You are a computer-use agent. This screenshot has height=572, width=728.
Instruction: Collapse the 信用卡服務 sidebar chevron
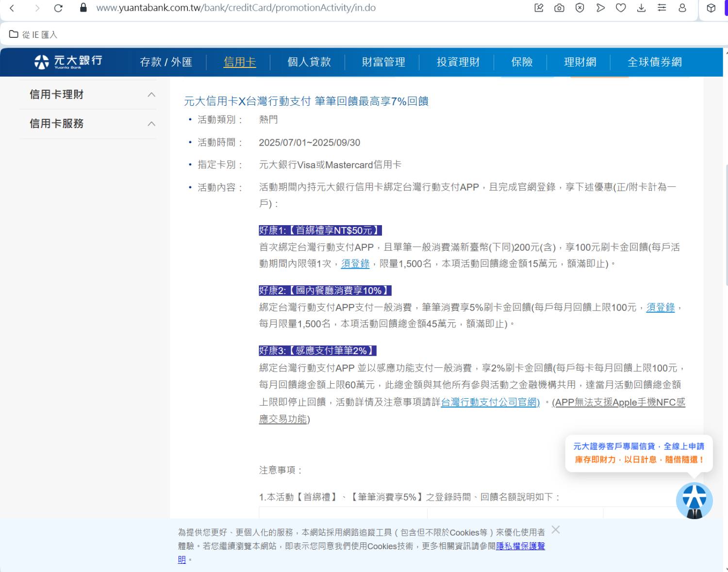point(151,124)
